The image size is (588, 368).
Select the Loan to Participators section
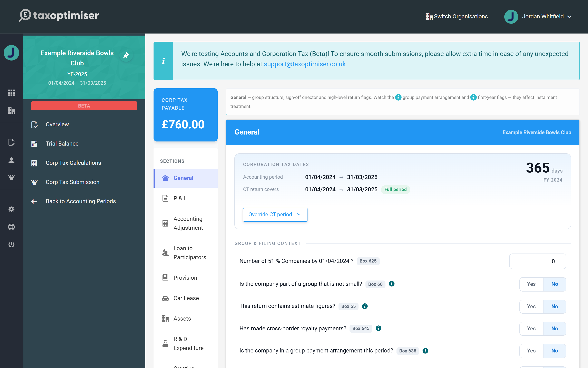pos(186,253)
